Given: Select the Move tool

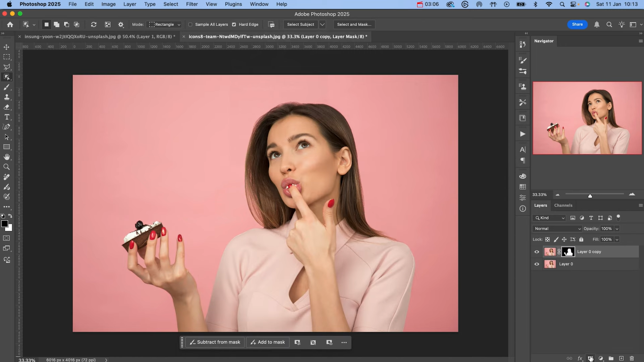Looking at the screenshot, I should click(x=6, y=47).
